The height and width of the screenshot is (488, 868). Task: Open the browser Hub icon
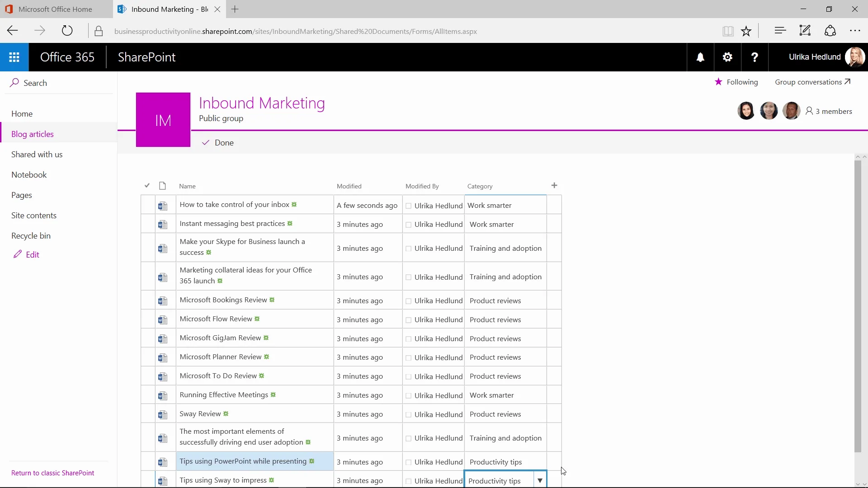pos(780,31)
